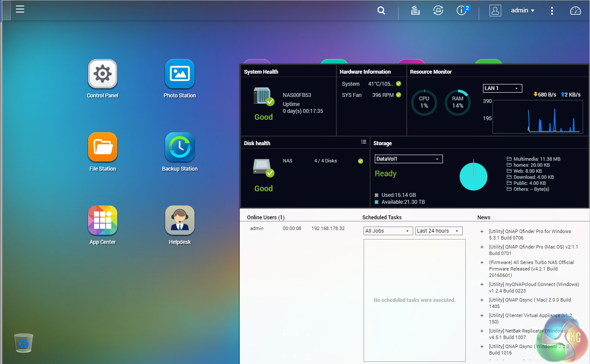Open the App Center
This screenshot has width=590, height=364.
103,221
